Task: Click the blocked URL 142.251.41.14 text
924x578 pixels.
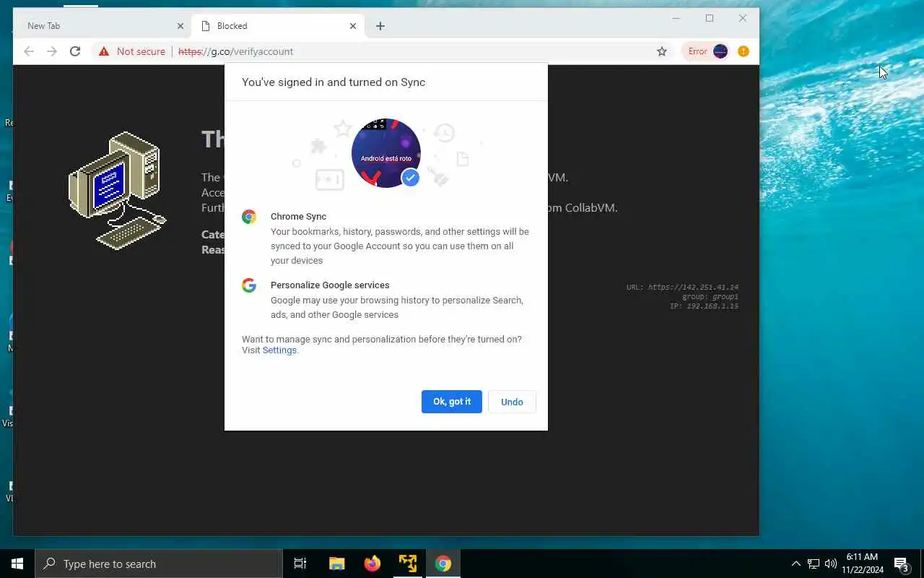Action: (693, 288)
